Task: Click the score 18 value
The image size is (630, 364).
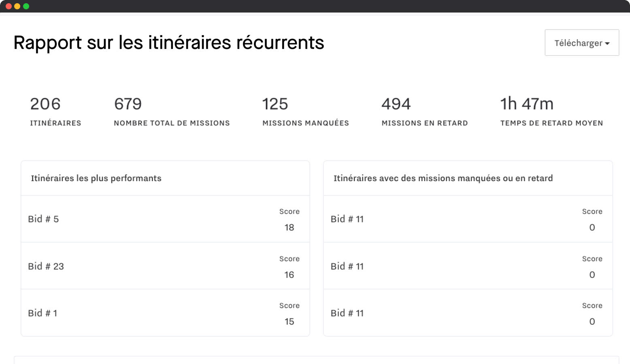Action: click(x=289, y=228)
